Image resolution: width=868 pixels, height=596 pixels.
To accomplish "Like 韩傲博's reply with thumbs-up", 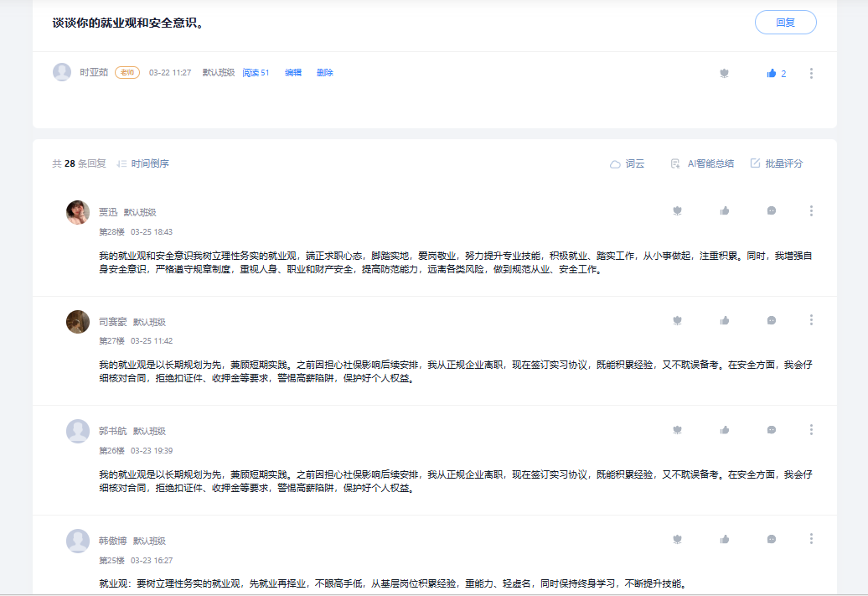I will click(725, 539).
